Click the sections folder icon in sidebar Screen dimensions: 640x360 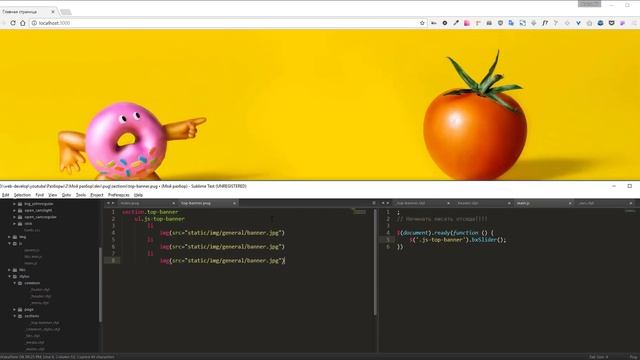pos(20,316)
